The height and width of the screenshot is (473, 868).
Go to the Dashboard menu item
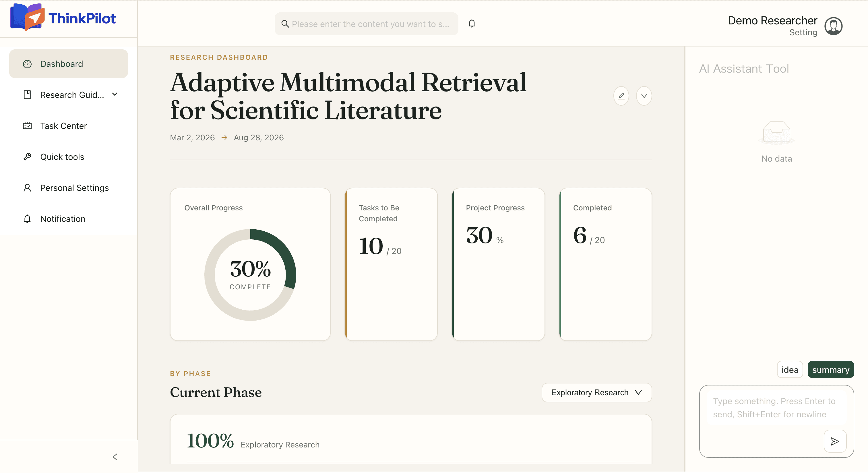coord(68,64)
